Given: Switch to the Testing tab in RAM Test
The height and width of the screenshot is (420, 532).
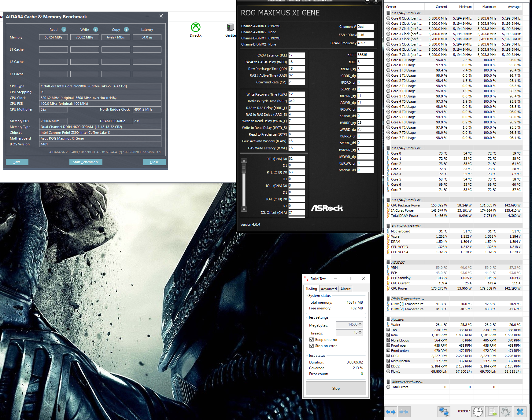Looking at the screenshot, I should click(311, 289).
